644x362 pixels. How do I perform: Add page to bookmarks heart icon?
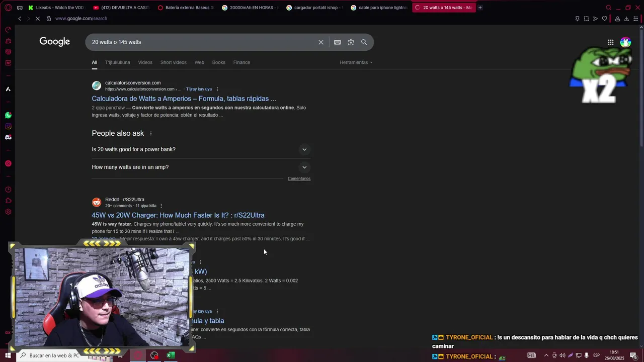pyautogui.click(x=604, y=19)
